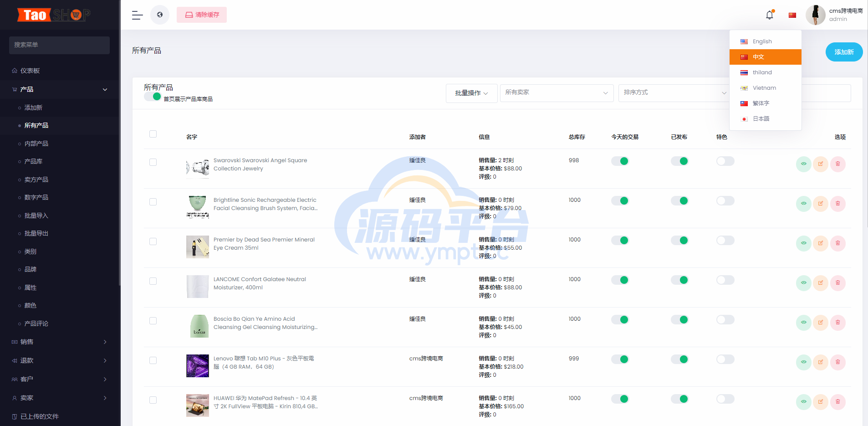Image resolution: width=868 pixels, height=426 pixels.
Task: Delete the Boscia Cleansing Gel product
Action: pyautogui.click(x=838, y=323)
